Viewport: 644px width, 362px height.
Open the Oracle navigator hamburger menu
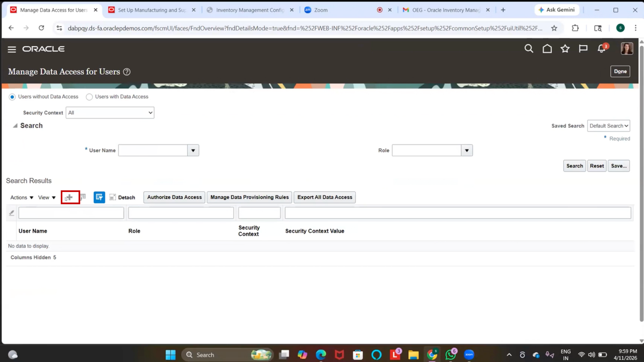[12, 49]
